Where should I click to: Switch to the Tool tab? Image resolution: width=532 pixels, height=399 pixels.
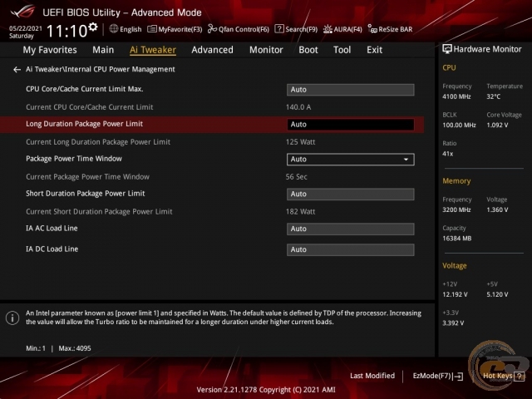(x=342, y=50)
